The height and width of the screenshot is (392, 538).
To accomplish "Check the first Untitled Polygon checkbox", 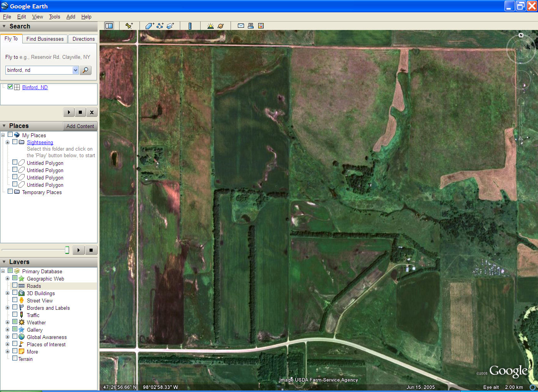I will pyautogui.click(x=15, y=163).
